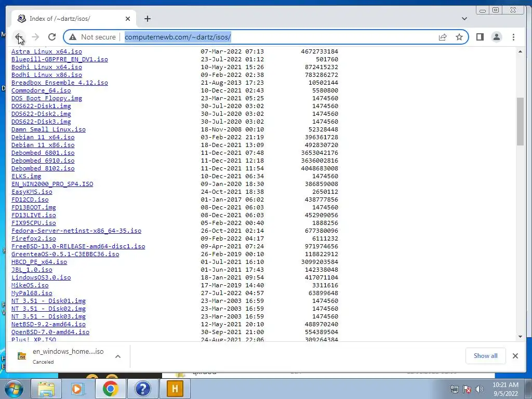Download NetBSD-9.2-amd64.iso
Image resolution: width=532 pixels, height=399 pixels.
pos(48,325)
